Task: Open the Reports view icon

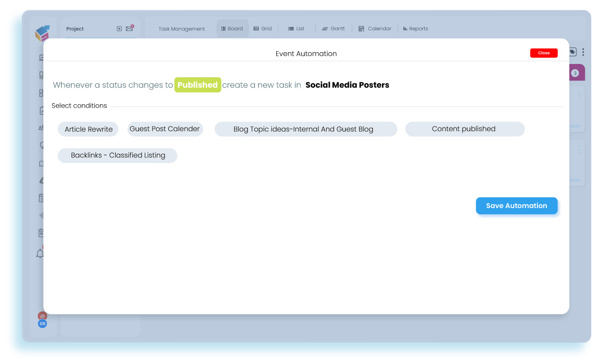Action: 415,28
